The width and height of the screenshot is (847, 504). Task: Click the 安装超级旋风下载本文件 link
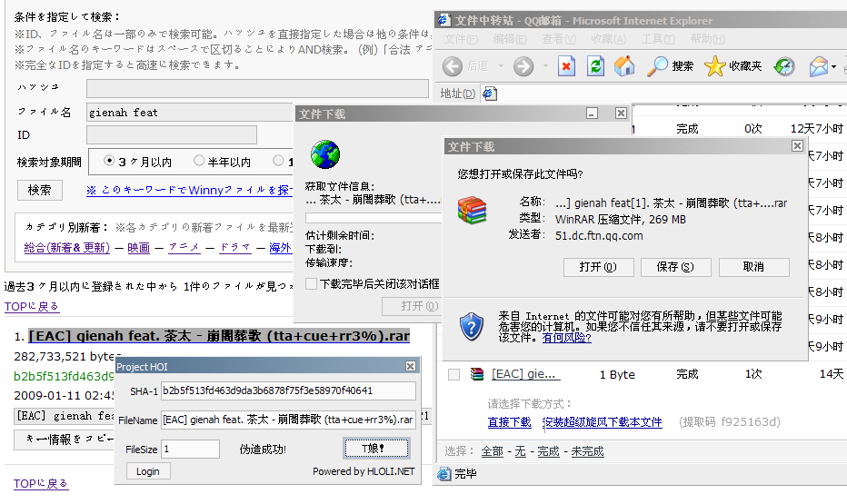(x=603, y=422)
